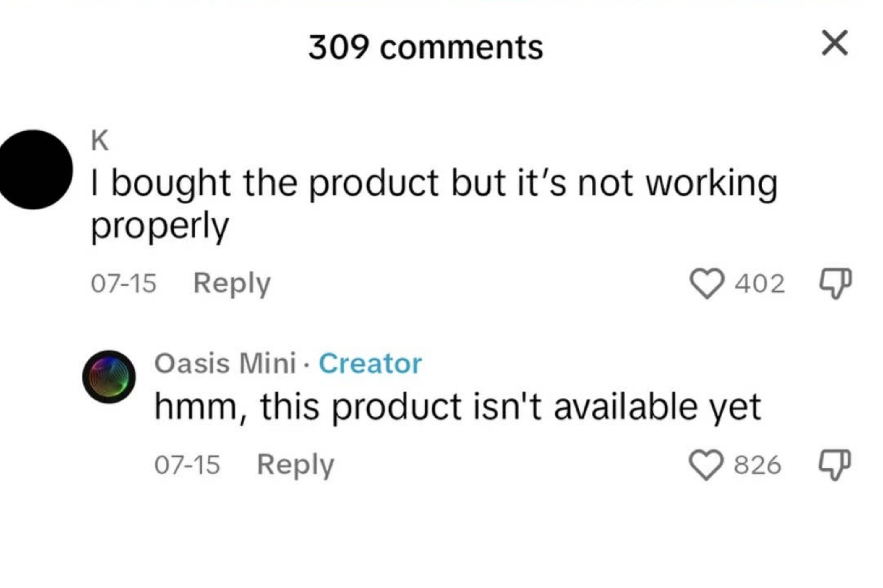The width and height of the screenshot is (883, 588).
Task: Open the username K's profile
Action: pyautogui.click(x=100, y=140)
